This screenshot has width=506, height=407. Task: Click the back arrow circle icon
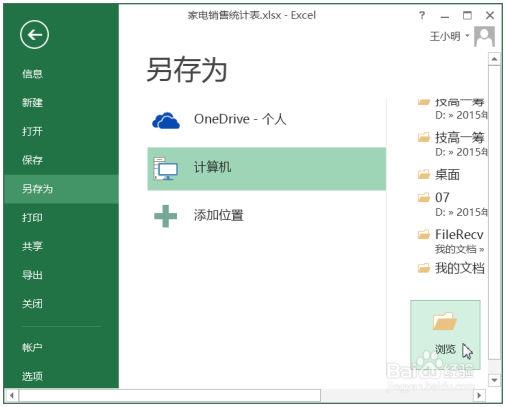pos(34,34)
